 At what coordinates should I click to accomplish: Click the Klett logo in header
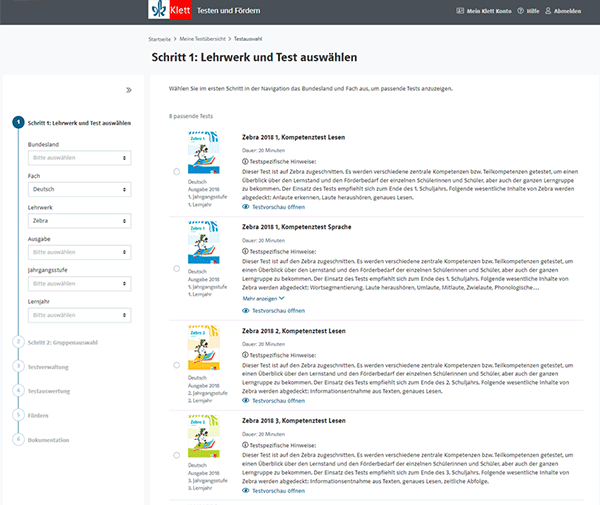coord(170,10)
